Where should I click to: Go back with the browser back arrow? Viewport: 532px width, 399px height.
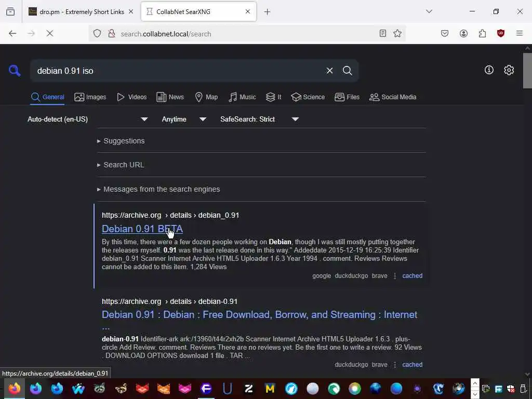(12, 33)
